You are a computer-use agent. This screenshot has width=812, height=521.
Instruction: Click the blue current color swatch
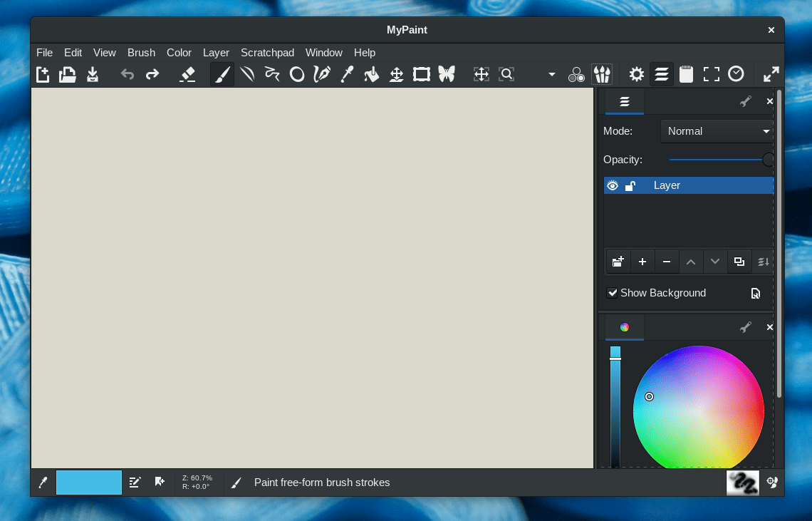click(89, 483)
